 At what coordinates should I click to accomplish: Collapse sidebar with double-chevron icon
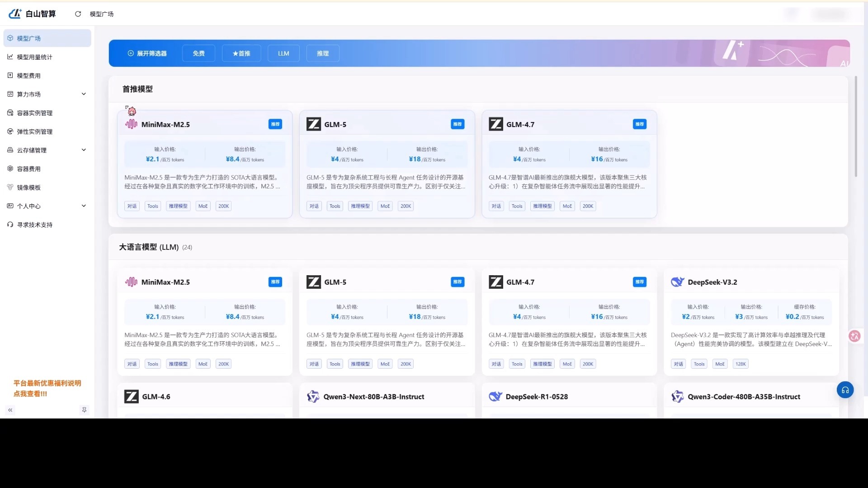click(10, 410)
